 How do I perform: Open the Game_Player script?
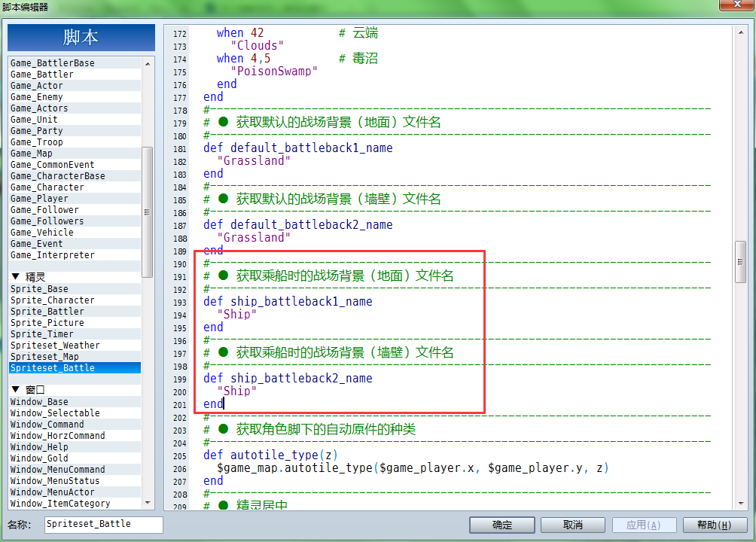point(75,198)
